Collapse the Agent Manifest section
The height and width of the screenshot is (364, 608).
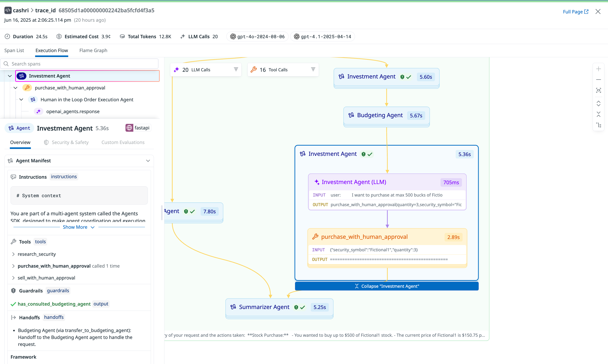148,161
